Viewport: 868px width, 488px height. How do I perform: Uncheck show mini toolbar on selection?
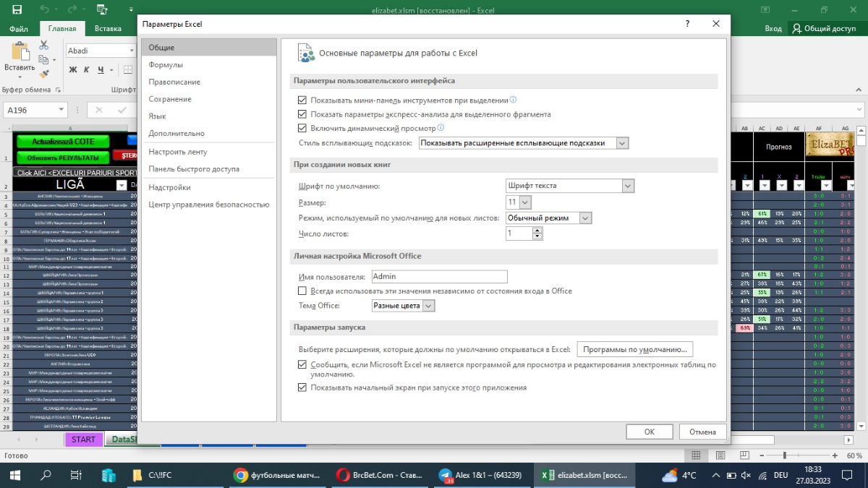click(302, 100)
